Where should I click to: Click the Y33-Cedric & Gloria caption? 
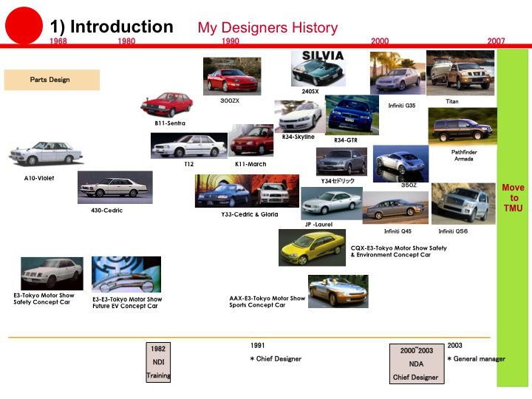(250, 214)
